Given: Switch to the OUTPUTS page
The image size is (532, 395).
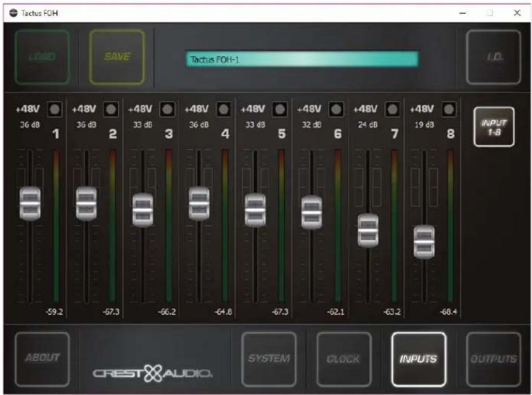Looking at the screenshot, I should (x=494, y=359).
